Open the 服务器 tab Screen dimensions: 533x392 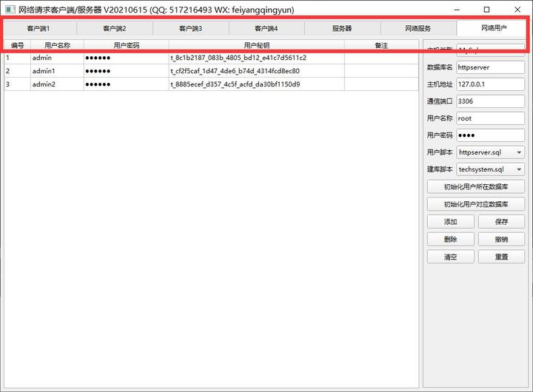(342, 29)
